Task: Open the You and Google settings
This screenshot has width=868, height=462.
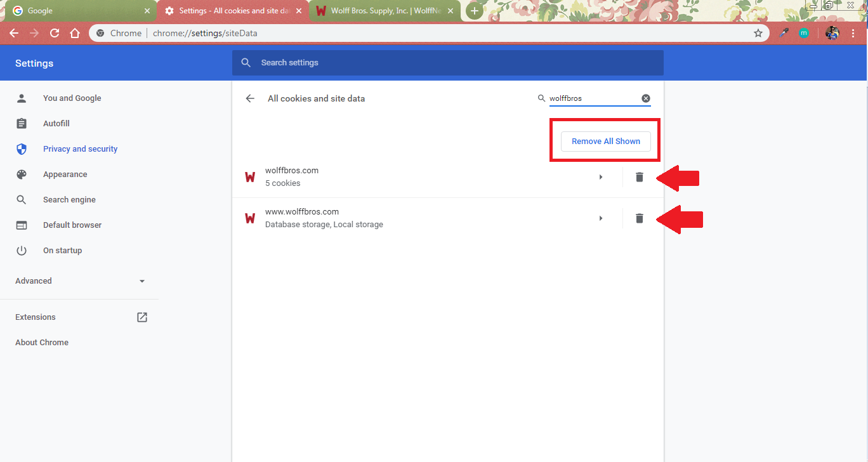Action: (x=72, y=98)
